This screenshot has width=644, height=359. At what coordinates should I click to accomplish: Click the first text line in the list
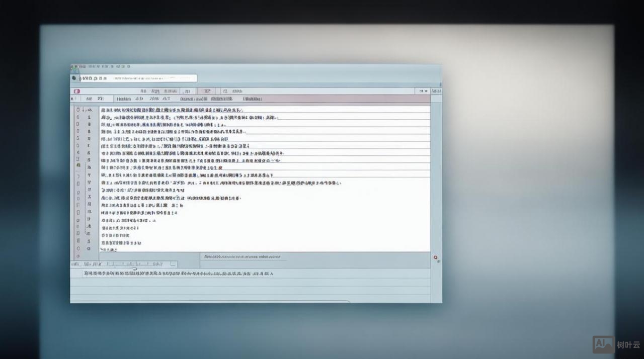click(x=172, y=110)
